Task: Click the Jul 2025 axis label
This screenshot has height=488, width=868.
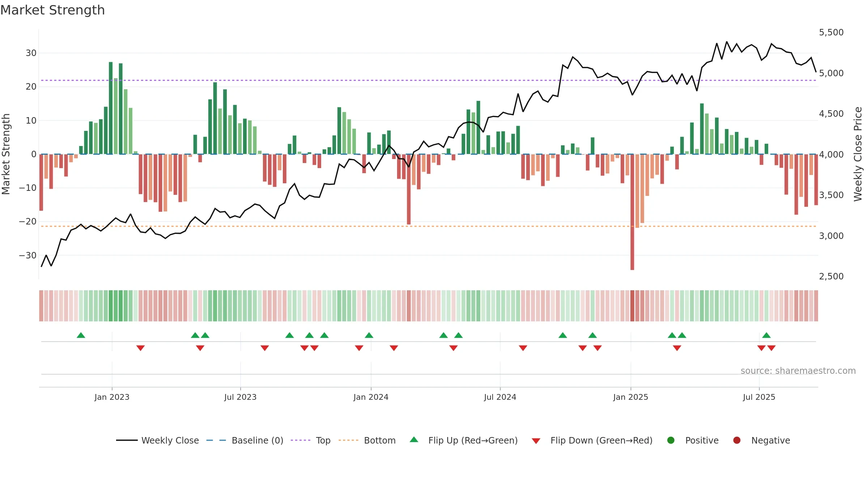Action: (759, 397)
